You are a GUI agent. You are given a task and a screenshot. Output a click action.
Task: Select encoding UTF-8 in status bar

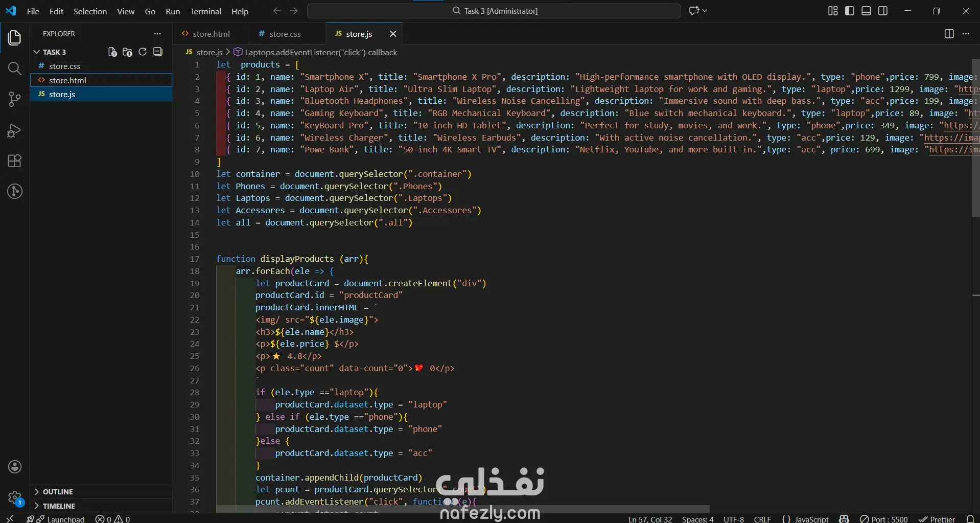734,519
